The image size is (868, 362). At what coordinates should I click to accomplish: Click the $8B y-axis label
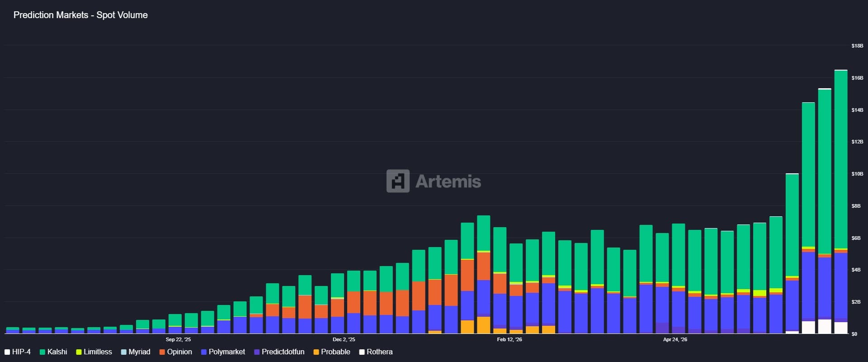[856, 206]
